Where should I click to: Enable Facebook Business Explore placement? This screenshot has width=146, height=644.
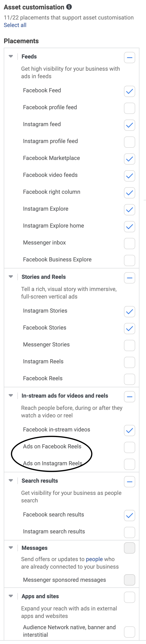tap(129, 260)
